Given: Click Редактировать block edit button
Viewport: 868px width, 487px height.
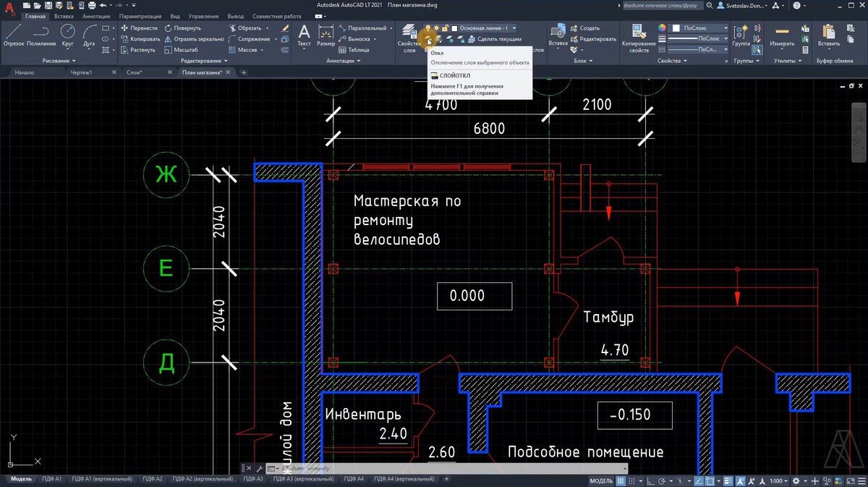Looking at the screenshot, I should pos(593,39).
